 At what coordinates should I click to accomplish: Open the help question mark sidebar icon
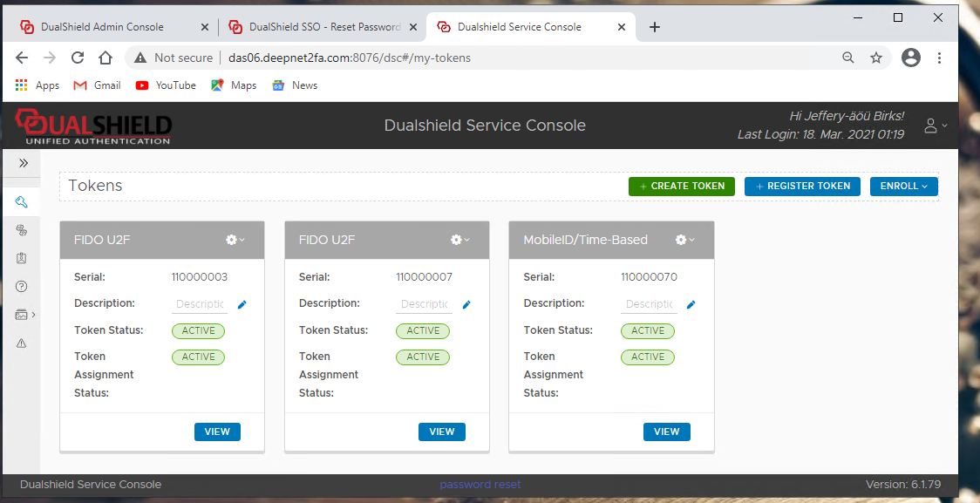22,287
